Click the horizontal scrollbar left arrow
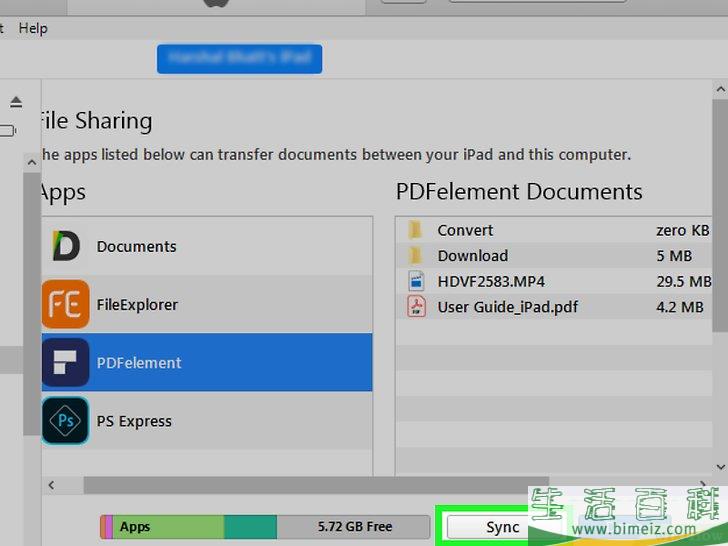The height and width of the screenshot is (546, 728). tap(51, 485)
